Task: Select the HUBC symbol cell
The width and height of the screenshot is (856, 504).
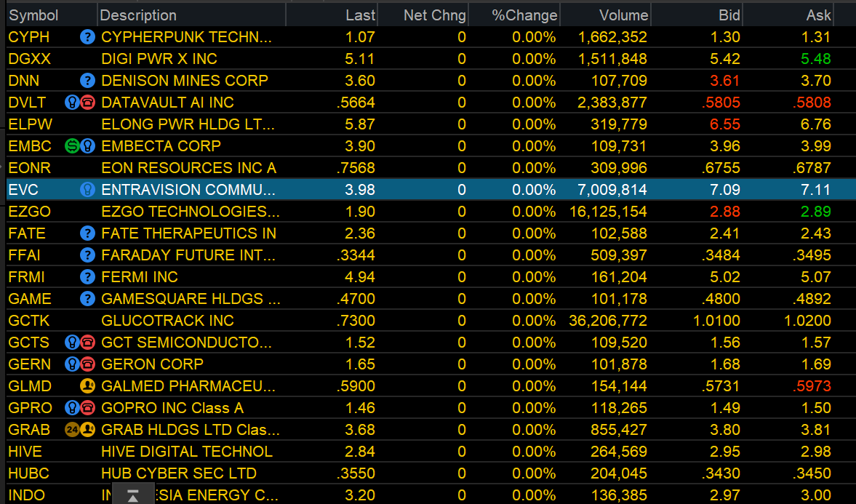Action: (29, 474)
